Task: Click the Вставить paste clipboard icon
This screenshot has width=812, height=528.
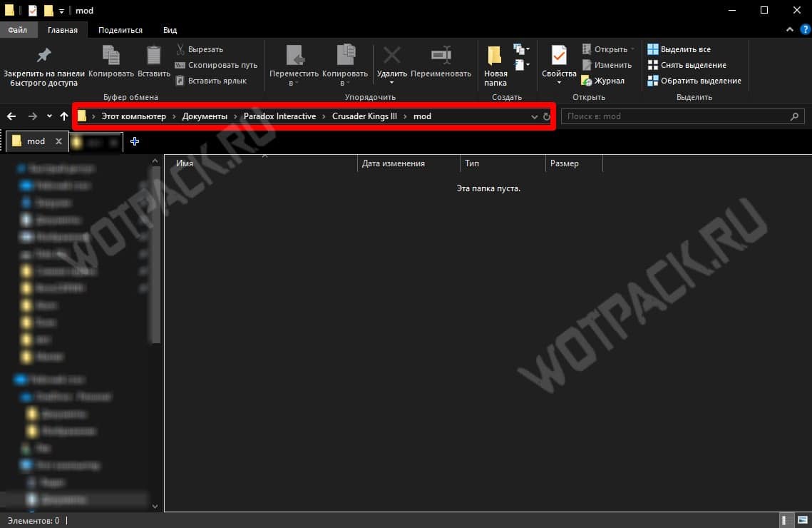Action: click(x=153, y=56)
